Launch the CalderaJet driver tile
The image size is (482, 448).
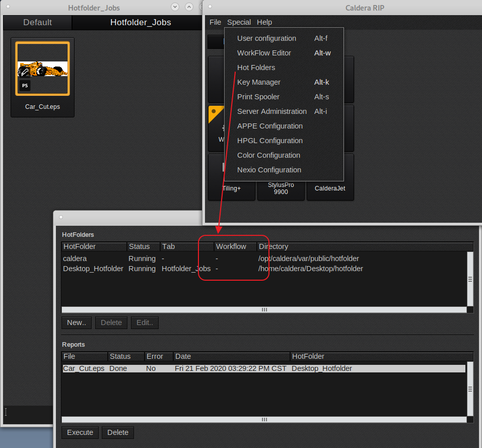click(x=330, y=188)
